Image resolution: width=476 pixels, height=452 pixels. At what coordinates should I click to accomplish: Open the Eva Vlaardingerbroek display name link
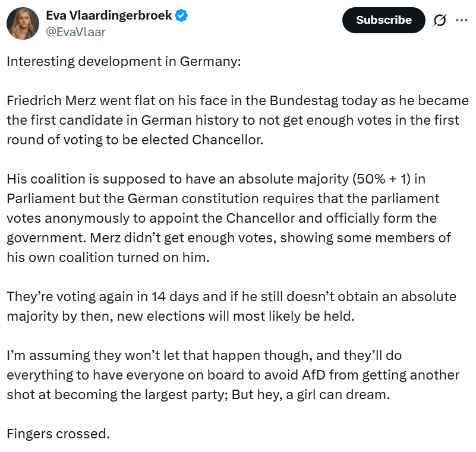point(109,16)
